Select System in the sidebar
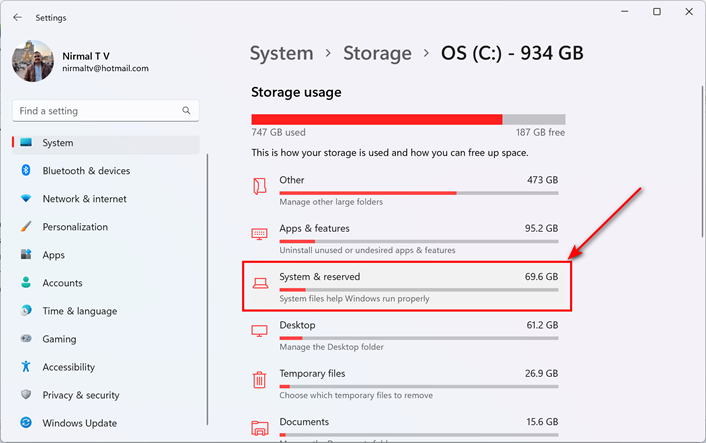 click(x=106, y=143)
